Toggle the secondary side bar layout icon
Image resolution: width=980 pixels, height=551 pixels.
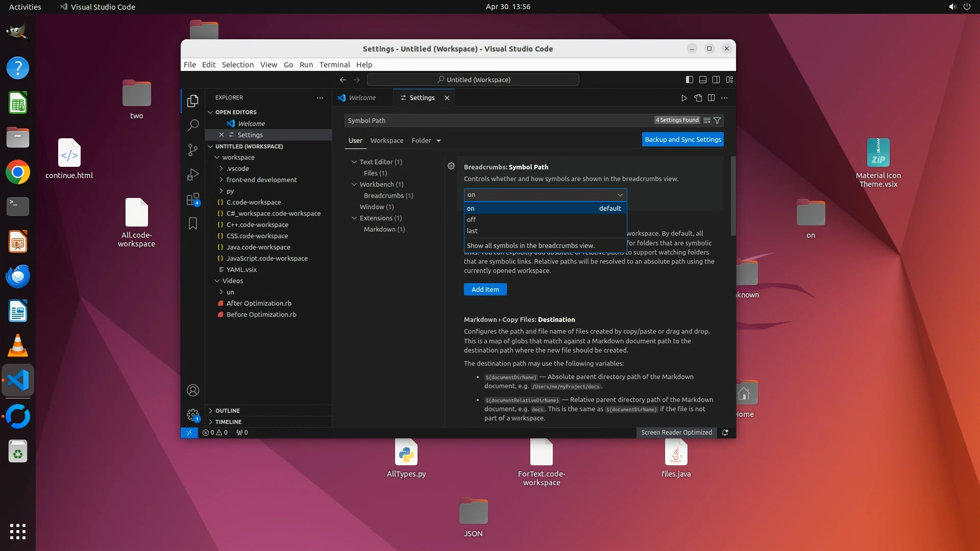(x=716, y=80)
